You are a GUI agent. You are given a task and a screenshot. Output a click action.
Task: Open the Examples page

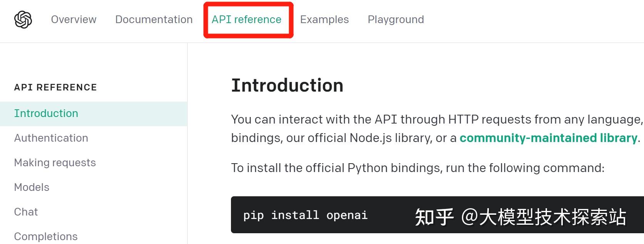point(324,19)
